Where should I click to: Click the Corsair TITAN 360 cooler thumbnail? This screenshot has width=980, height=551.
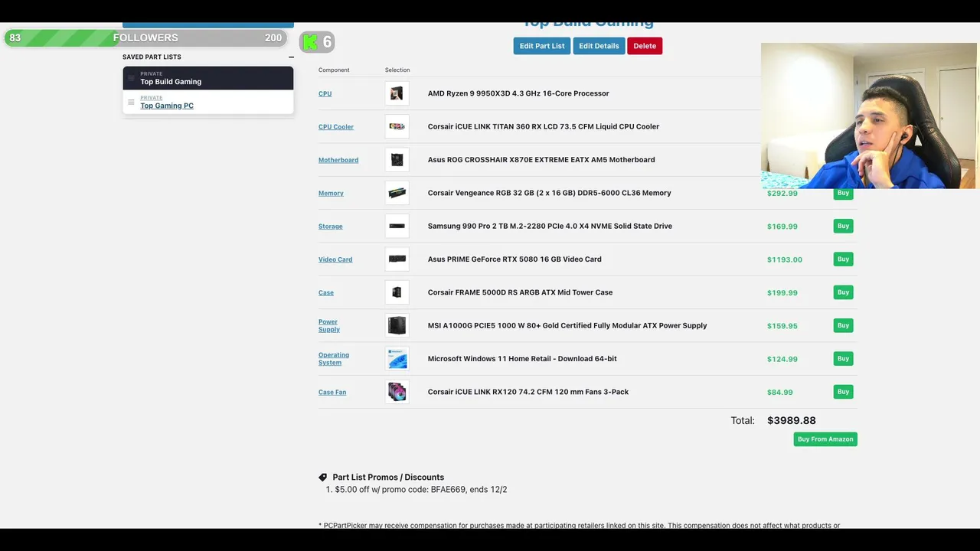[397, 126]
